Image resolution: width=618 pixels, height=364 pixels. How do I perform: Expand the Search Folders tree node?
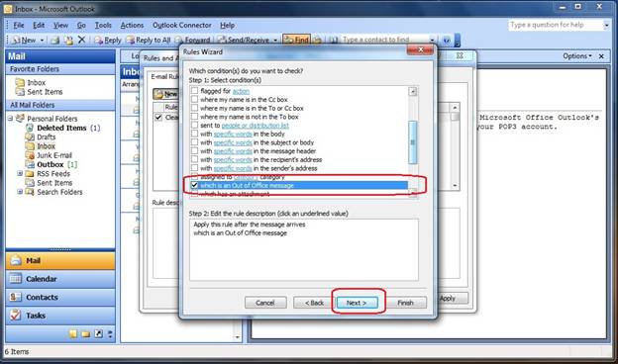coord(20,192)
